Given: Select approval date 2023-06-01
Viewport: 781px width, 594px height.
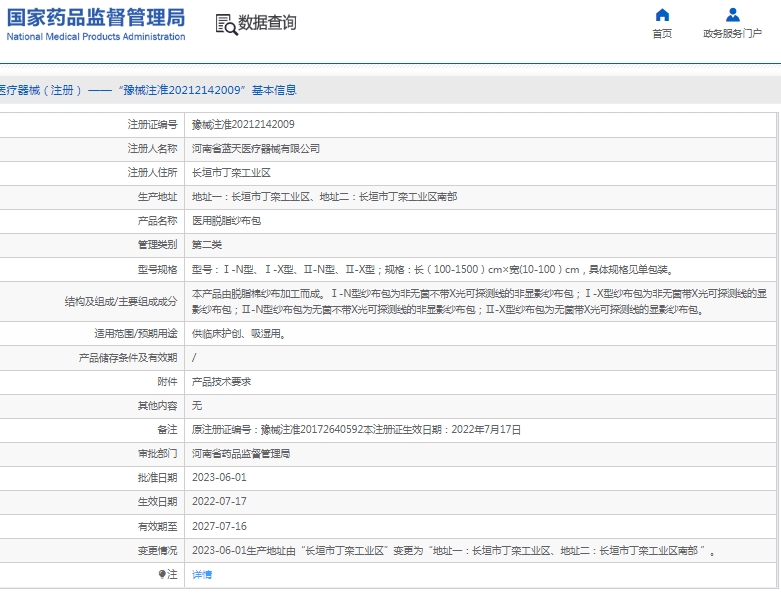Looking at the screenshot, I should (219, 477).
